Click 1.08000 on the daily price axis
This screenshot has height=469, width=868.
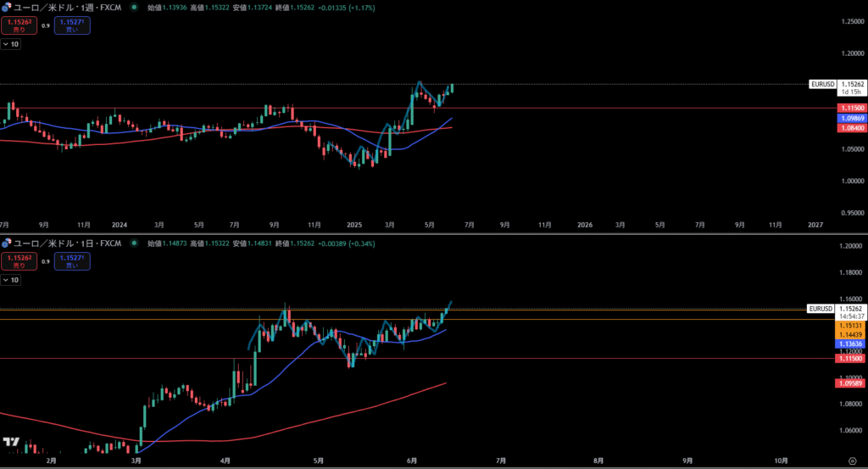click(x=851, y=404)
